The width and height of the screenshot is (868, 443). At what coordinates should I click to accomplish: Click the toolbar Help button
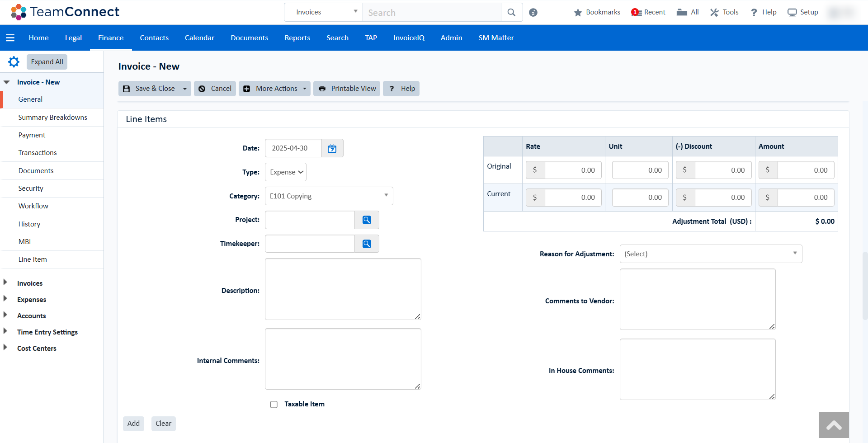[401, 89]
